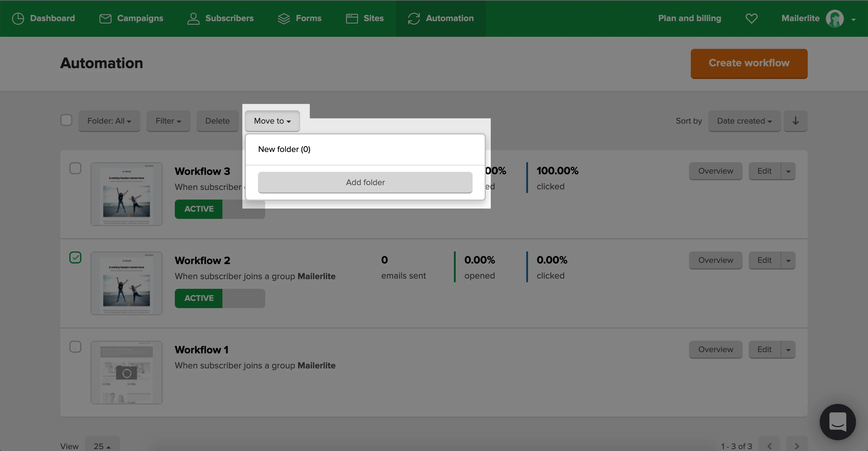Click the Sites browser window icon

pyautogui.click(x=352, y=18)
